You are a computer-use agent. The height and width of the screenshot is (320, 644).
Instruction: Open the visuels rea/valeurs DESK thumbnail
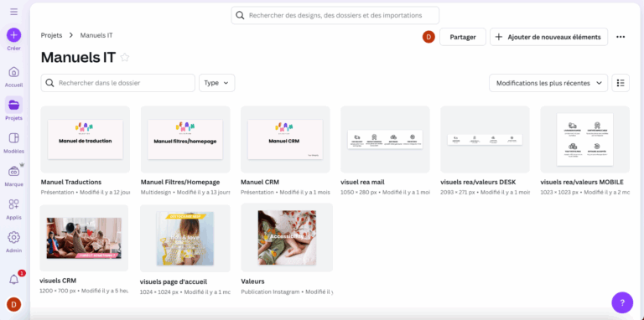tap(485, 140)
